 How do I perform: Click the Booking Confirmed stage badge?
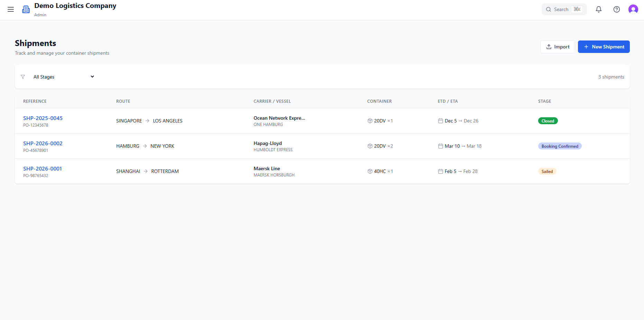(560, 146)
